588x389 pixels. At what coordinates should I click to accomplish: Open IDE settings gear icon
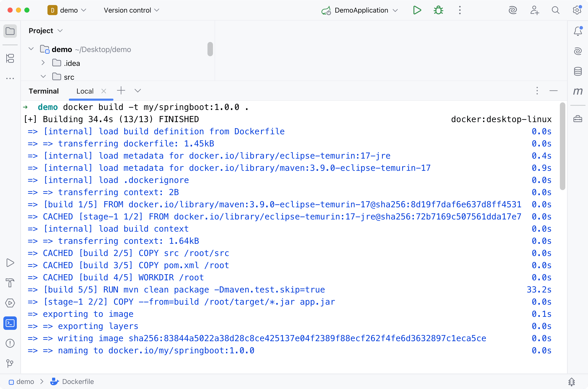click(x=577, y=10)
